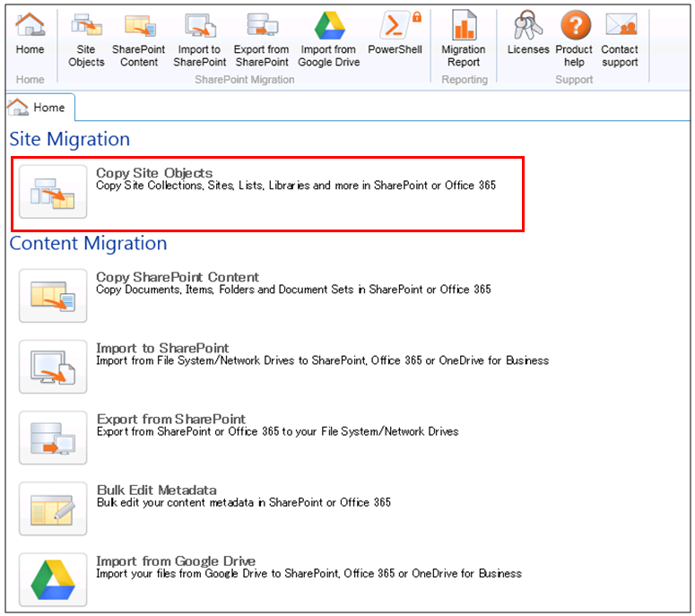
Task: Select the Export from SharePoint heading
Action: coord(171,419)
